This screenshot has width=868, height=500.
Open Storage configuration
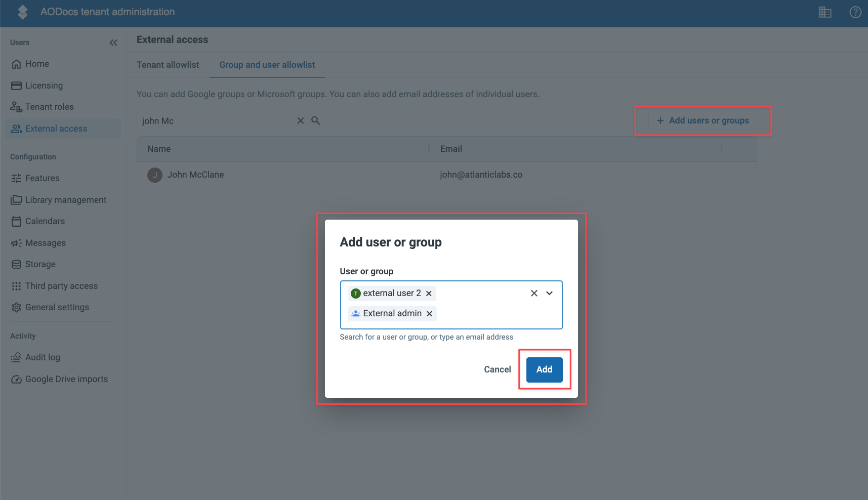63,264
